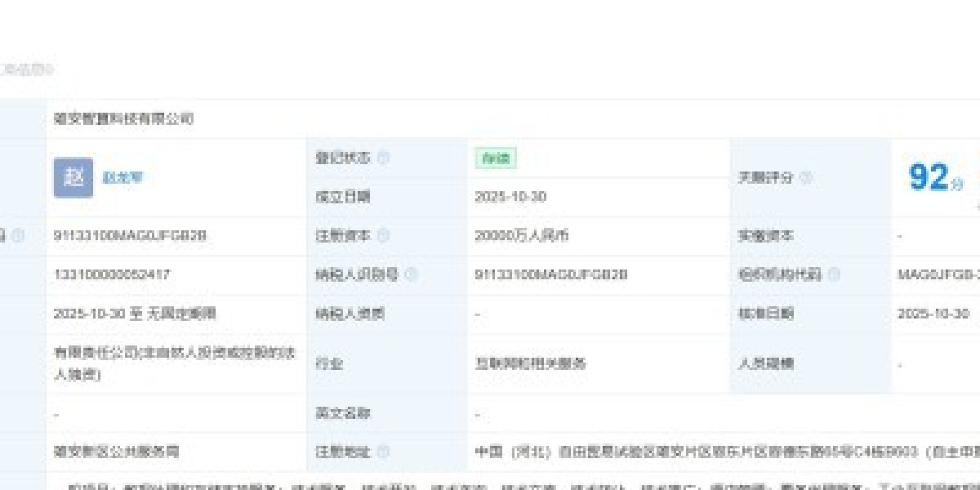Click the info icon beside 纳税人识别号
Image resolution: width=980 pixels, height=490 pixels.
click(x=411, y=274)
